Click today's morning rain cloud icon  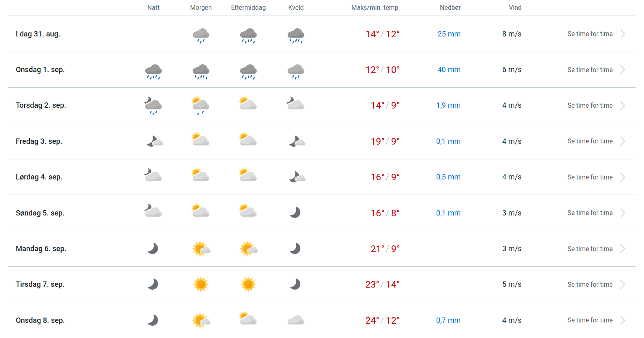click(201, 35)
